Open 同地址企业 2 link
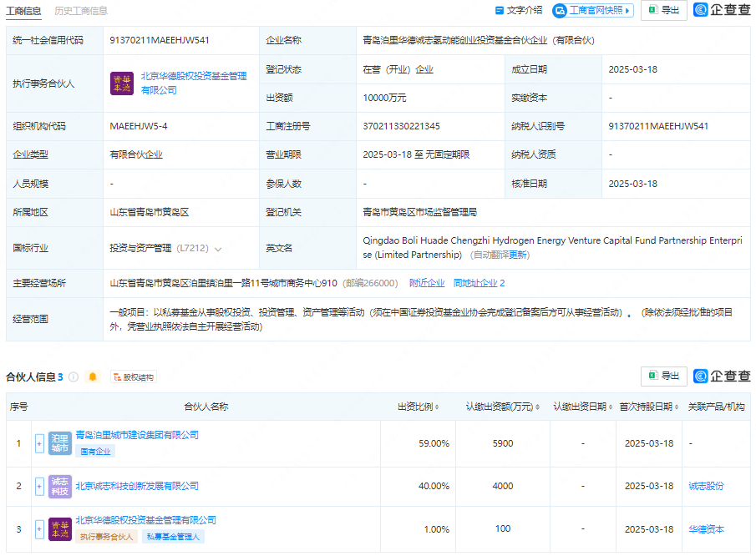 [x=479, y=283]
